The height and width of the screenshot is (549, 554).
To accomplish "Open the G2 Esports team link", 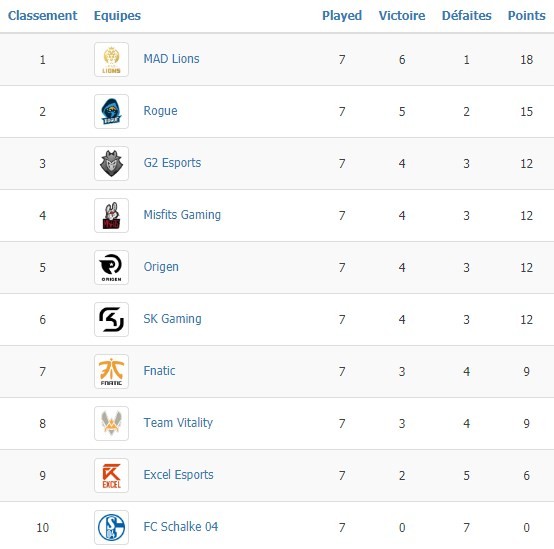I will pyautogui.click(x=172, y=163).
